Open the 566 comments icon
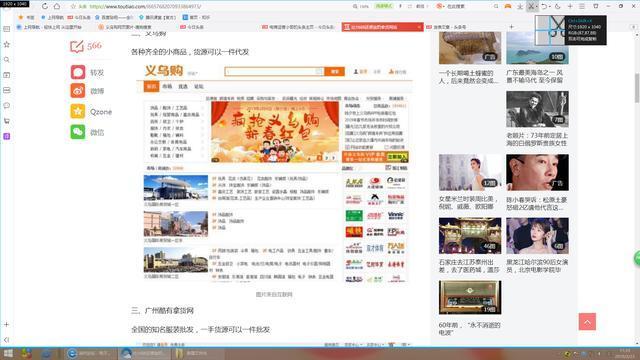 click(x=76, y=46)
